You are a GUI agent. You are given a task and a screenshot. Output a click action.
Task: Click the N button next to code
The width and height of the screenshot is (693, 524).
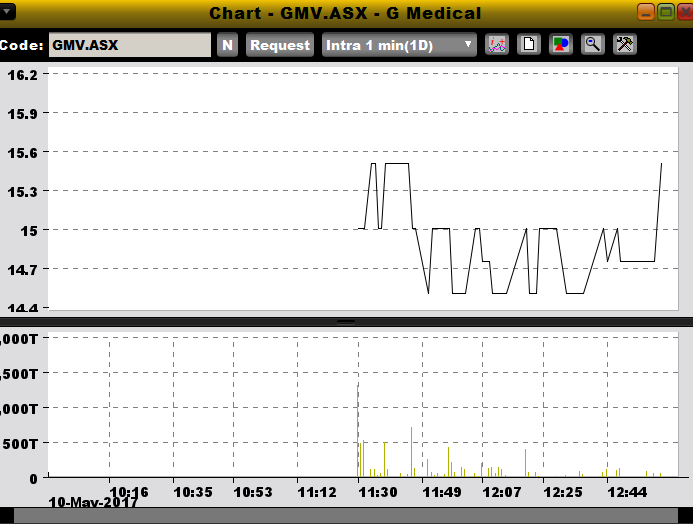(228, 45)
